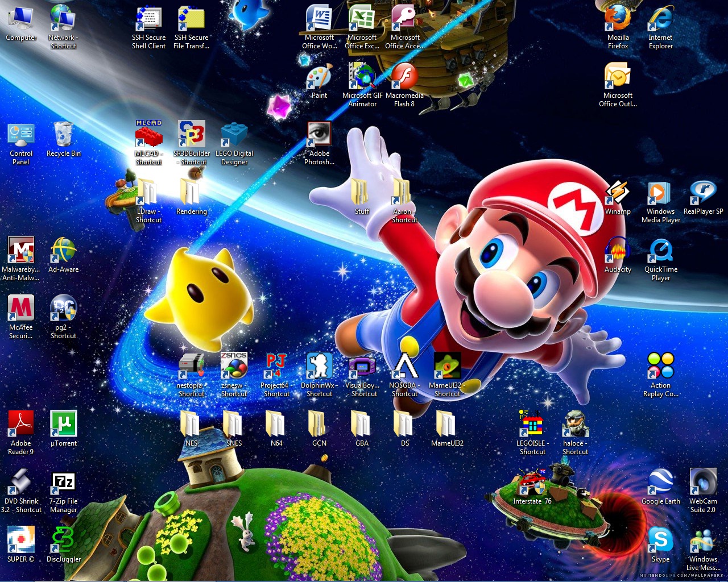Viewport: 728px width, 582px height.
Task: Select the Control Panel icon
Action: (20, 135)
